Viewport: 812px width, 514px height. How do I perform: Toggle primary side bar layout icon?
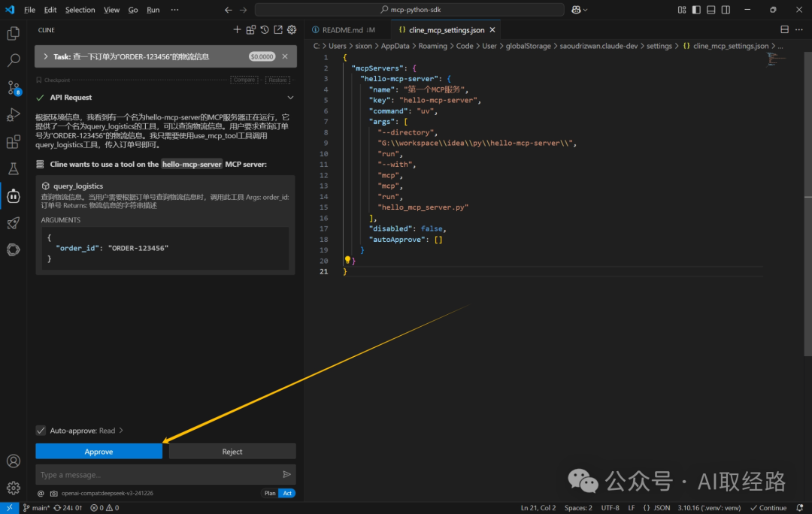tap(696, 10)
